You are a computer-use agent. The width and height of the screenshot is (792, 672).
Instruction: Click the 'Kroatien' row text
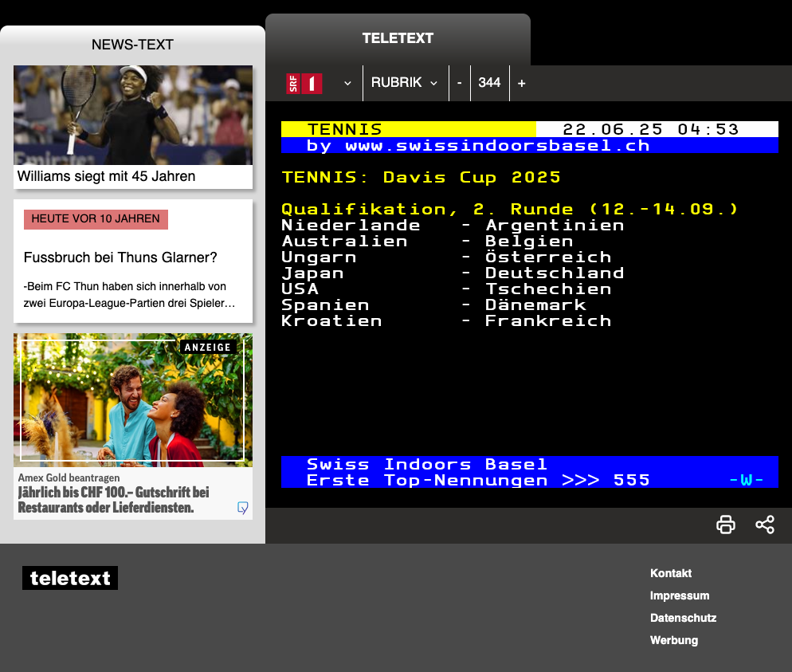[331, 320]
